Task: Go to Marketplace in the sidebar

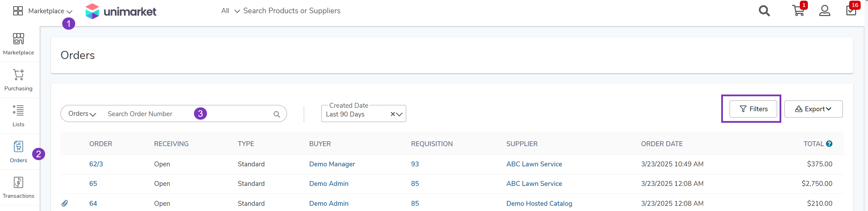Action: 19,44
